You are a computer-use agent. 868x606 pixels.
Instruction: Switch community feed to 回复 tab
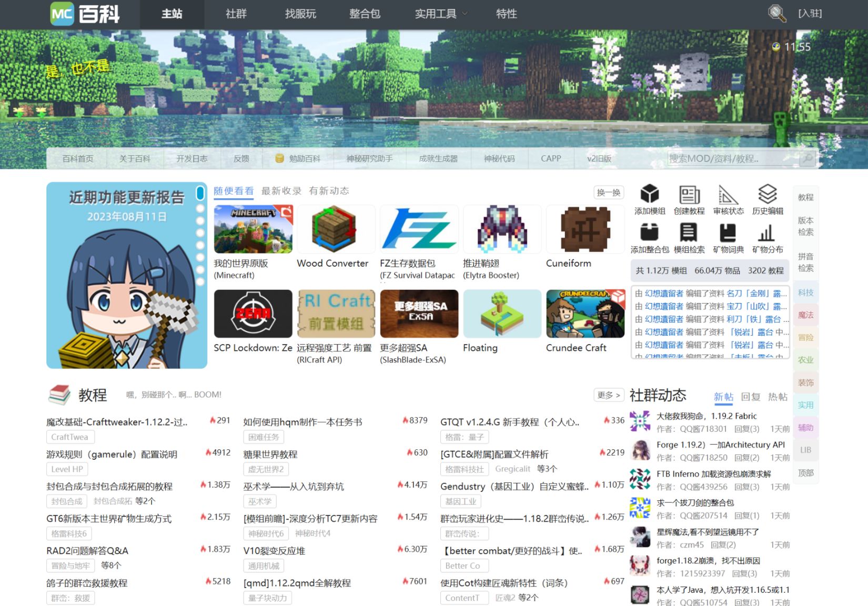point(751,397)
